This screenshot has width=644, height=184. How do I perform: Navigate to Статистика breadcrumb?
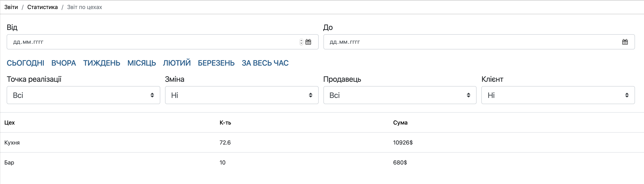coord(42,7)
